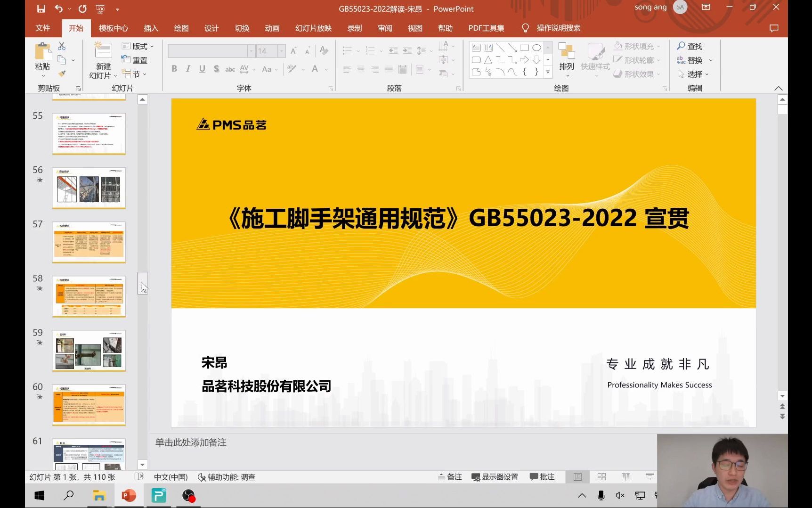
Task: Insert text box shape from gallery
Action: 476,48
